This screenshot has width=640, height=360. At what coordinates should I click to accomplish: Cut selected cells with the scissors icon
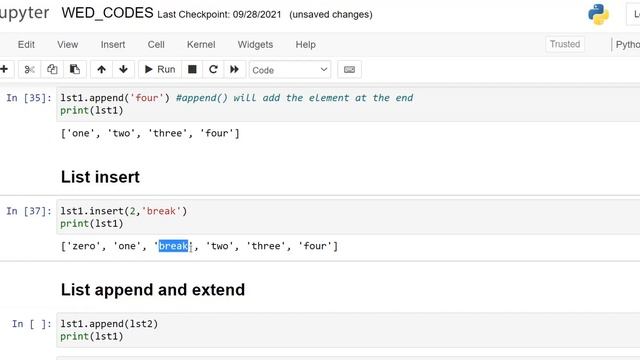(29, 69)
